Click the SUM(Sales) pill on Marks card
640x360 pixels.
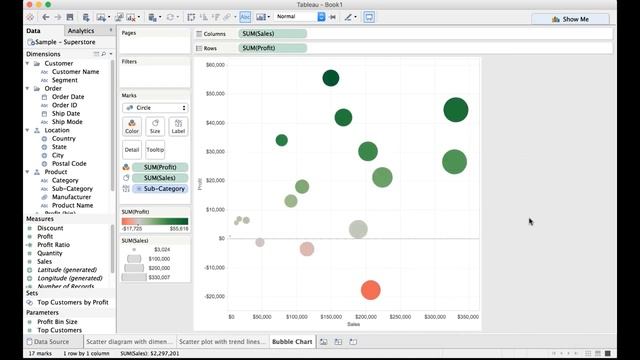pos(160,178)
